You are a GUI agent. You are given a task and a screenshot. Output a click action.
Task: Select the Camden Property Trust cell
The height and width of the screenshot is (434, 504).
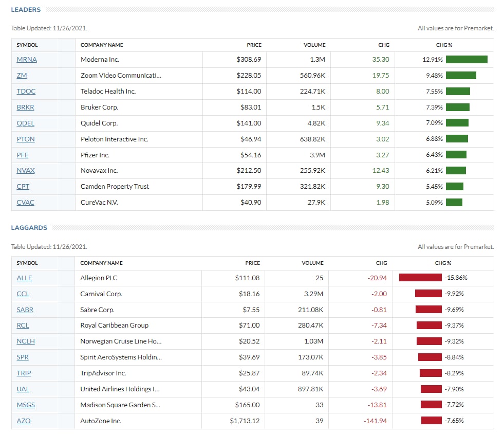pos(115,187)
